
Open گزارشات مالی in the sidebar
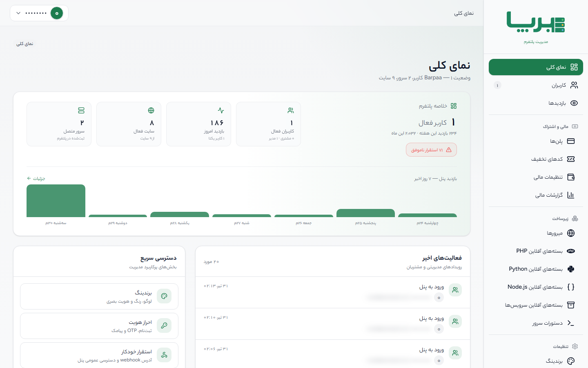[536, 195]
